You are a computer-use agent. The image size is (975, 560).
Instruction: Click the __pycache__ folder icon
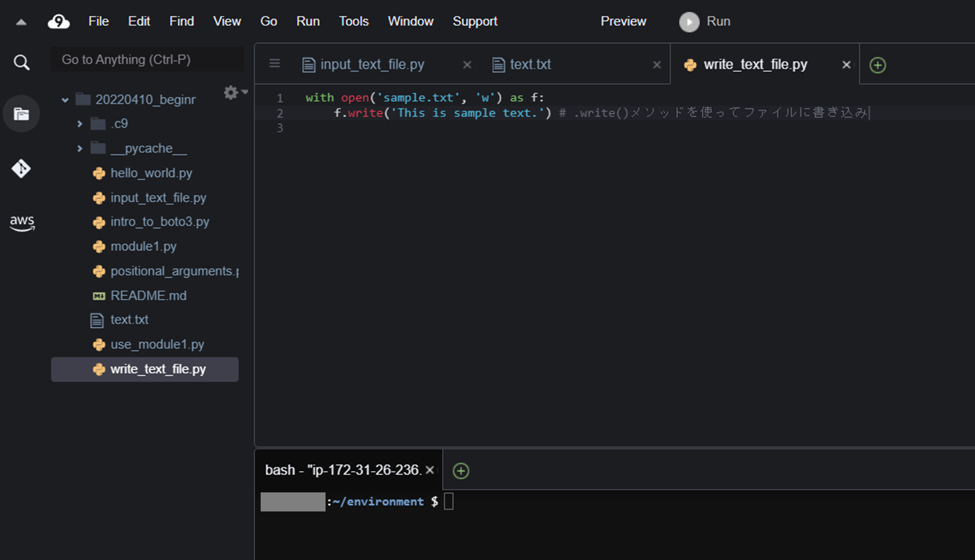[x=98, y=148]
